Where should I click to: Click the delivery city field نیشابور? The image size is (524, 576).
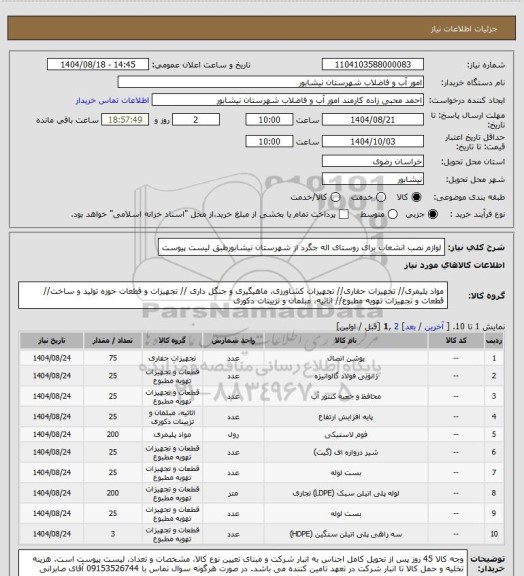pos(373,179)
